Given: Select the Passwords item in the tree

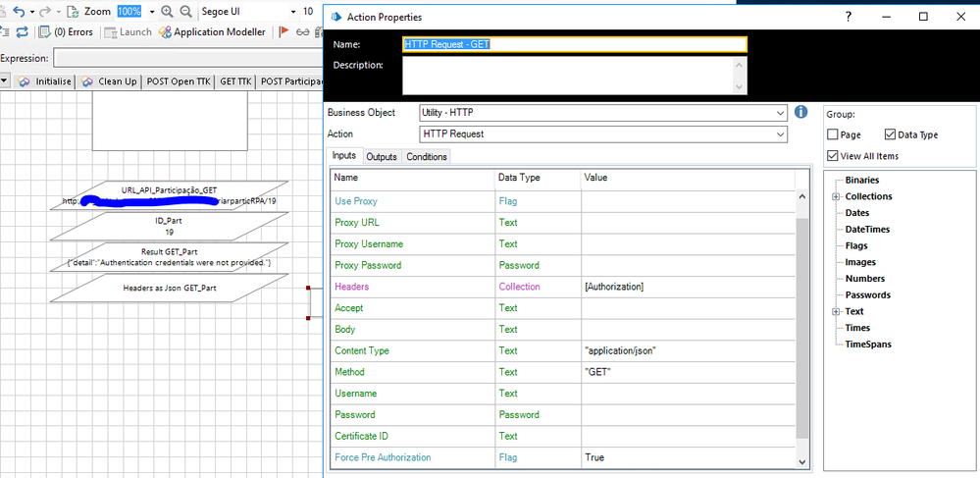Looking at the screenshot, I should [x=867, y=294].
